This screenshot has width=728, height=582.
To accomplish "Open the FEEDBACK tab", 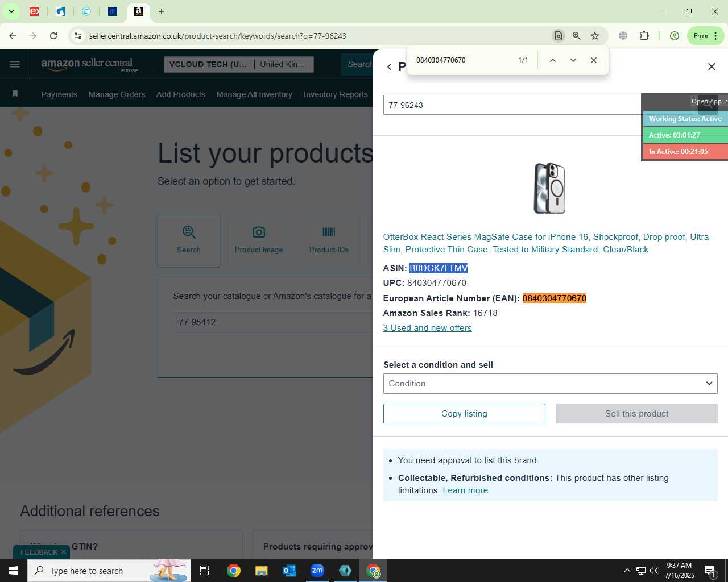I will tap(39, 552).
